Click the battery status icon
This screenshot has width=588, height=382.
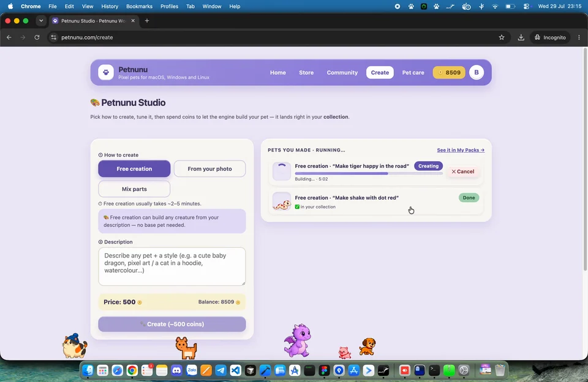point(510,6)
